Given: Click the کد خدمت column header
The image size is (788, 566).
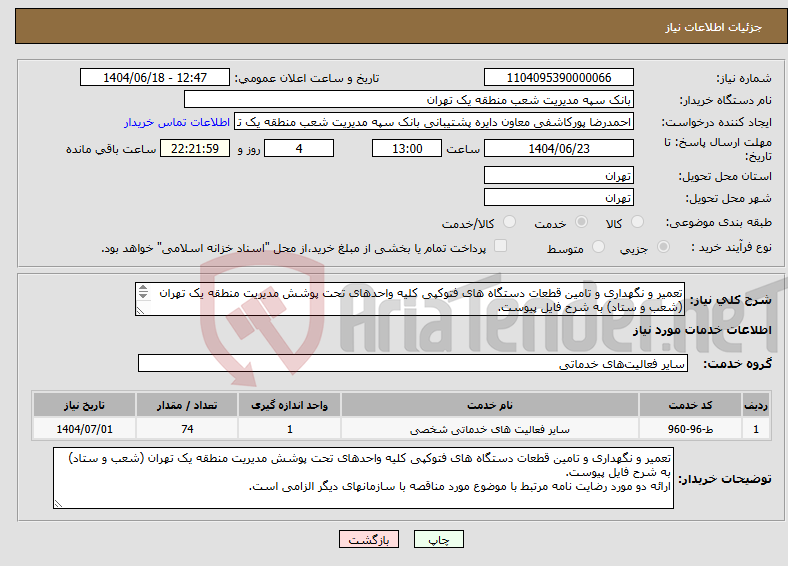Looking at the screenshot, I should click(x=691, y=405).
